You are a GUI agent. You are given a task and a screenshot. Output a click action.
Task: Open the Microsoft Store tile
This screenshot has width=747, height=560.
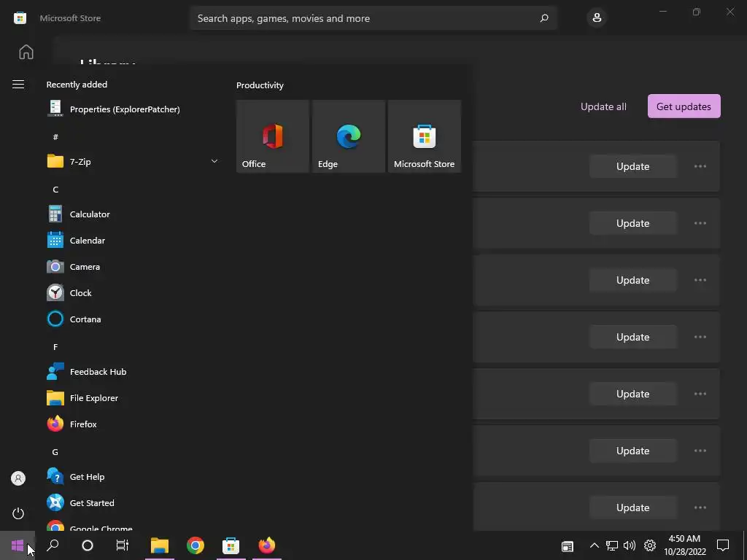click(x=425, y=136)
